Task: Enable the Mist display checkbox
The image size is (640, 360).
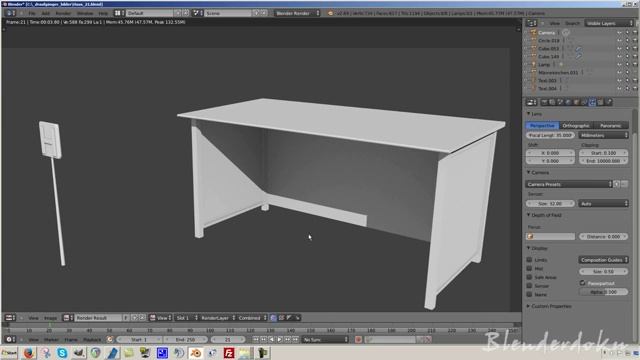Action: tap(529, 268)
